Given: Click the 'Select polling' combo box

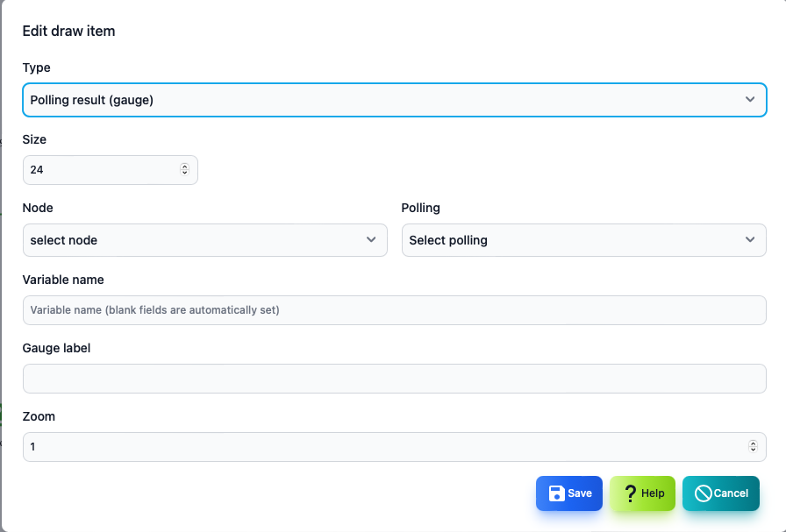Looking at the screenshot, I should coord(584,240).
